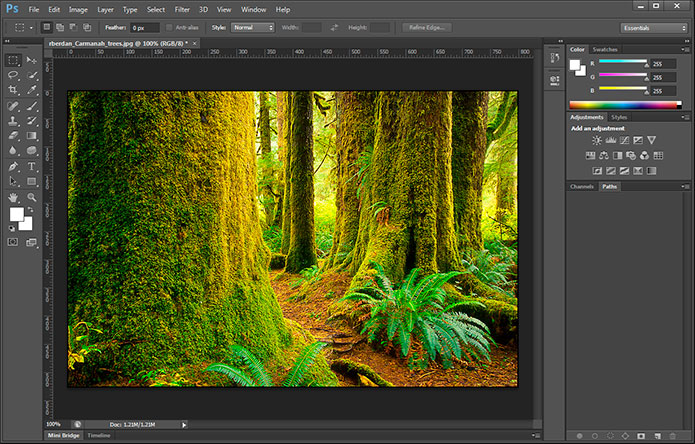Enable the Anti-alias checkbox
The image size is (695, 444).
pyautogui.click(x=170, y=27)
